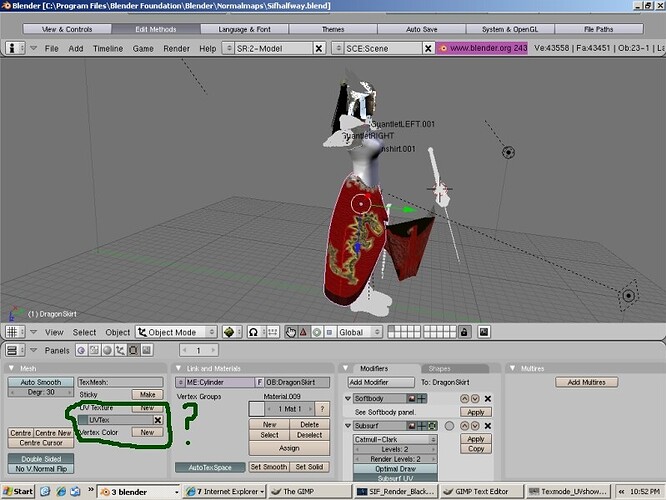Click the OB:DragonSkirt object name field

pos(297,382)
